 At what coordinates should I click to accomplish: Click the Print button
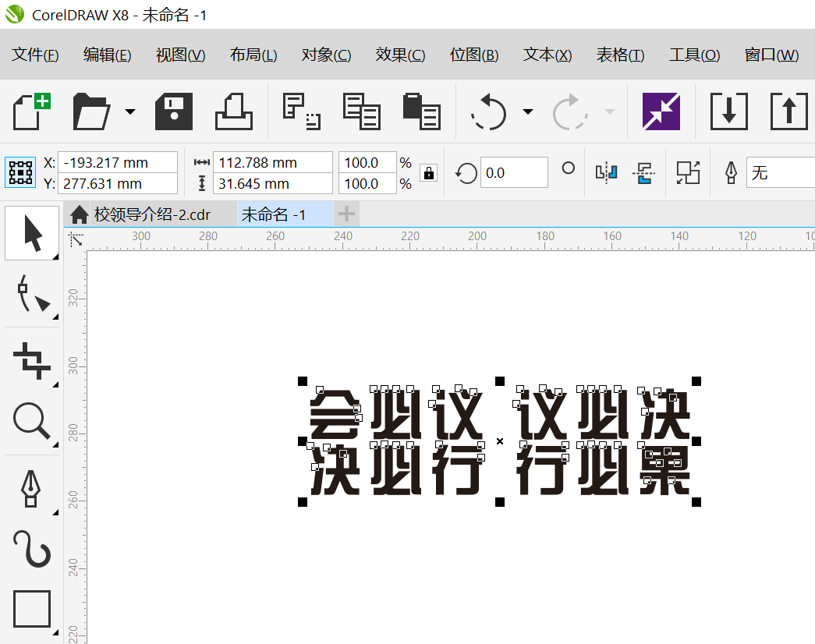[x=234, y=111]
